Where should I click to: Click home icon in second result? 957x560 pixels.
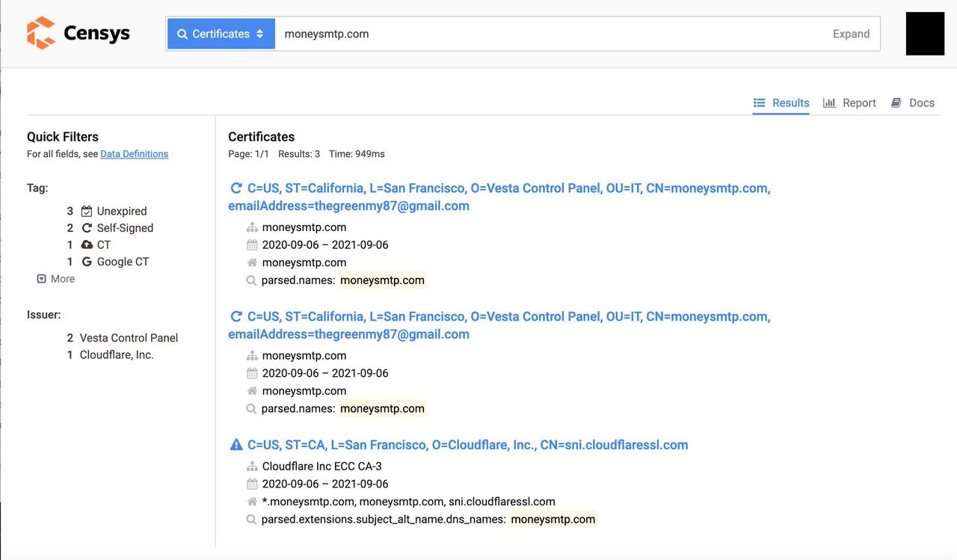coord(252,391)
